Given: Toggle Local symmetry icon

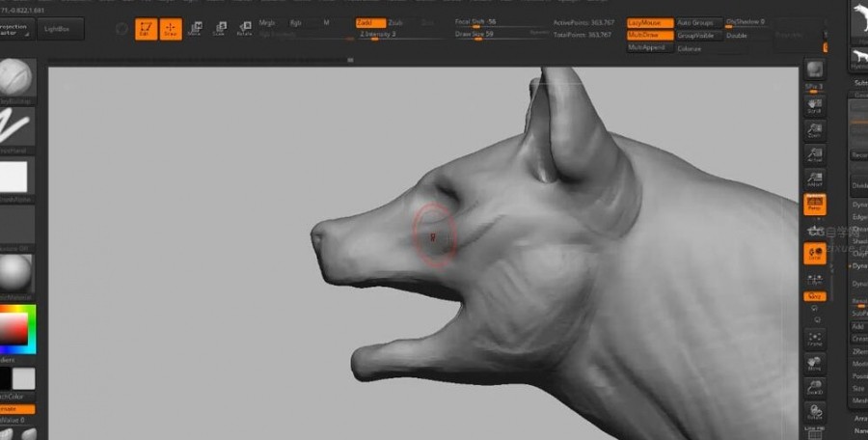Looking at the screenshot, I should tap(815, 254).
